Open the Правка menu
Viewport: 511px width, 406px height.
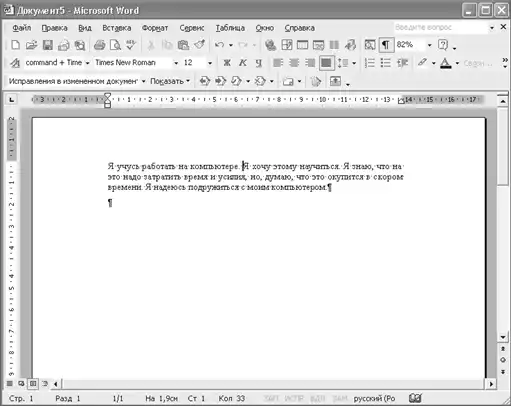[x=54, y=28]
